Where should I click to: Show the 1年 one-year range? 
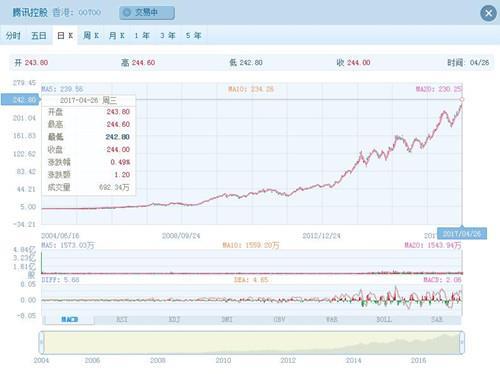tap(142, 35)
